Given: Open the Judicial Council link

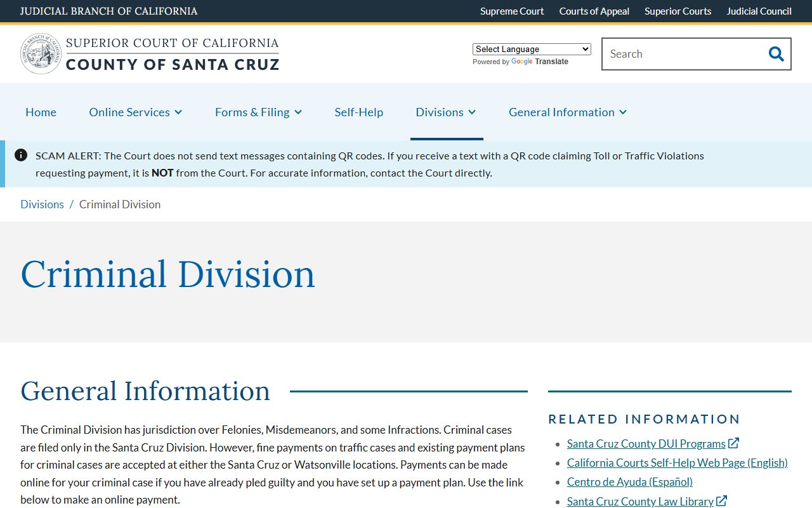Looking at the screenshot, I should (x=759, y=11).
